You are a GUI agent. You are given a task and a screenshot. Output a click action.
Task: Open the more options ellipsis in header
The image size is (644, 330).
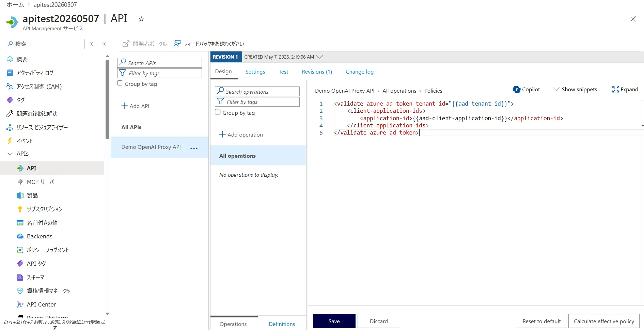[x=155, y=19]
